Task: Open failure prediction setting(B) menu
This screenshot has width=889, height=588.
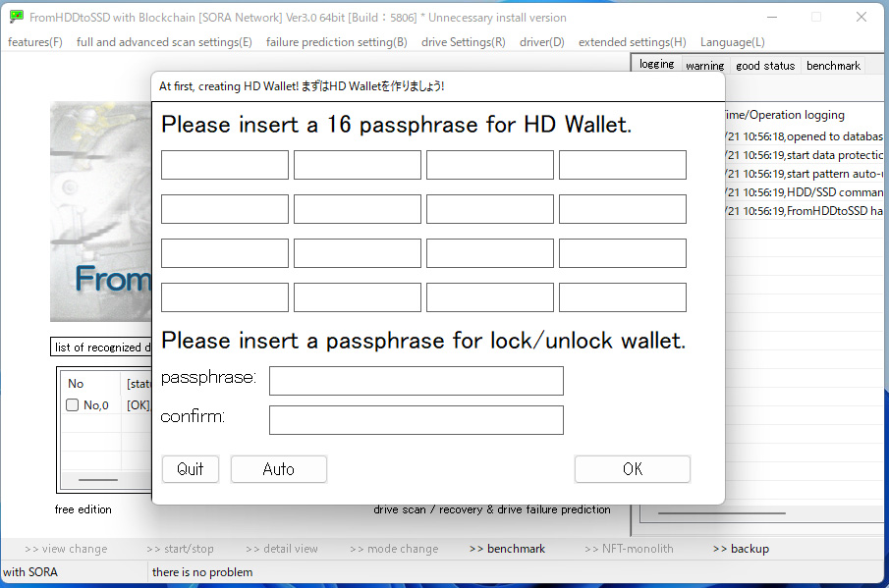Action: tap(336, 42)
